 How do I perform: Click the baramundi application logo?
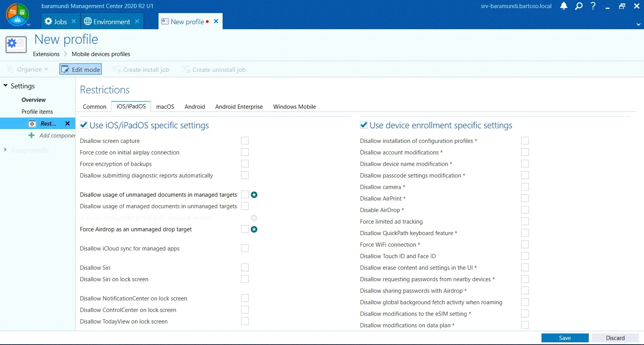point(17,14)
